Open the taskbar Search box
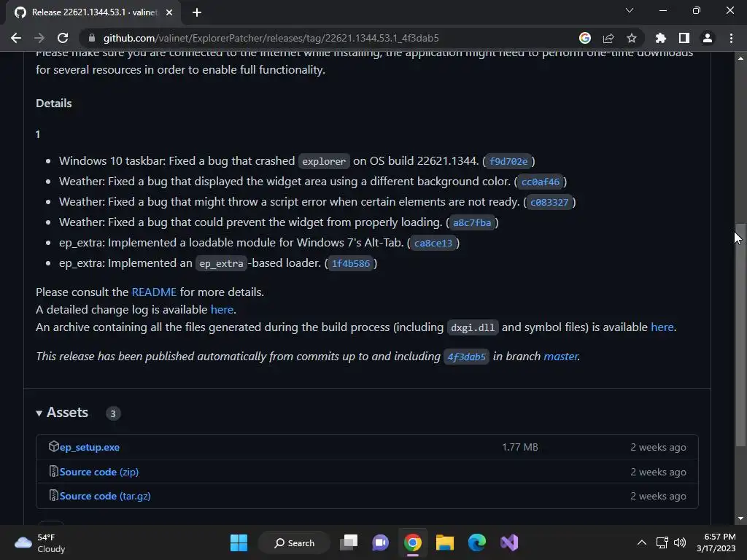This screenshot has width=747, height=560. 294,542
